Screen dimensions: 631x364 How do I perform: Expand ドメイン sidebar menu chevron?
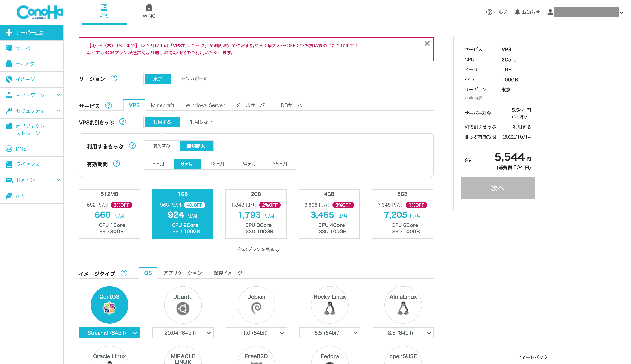(59, 180)
